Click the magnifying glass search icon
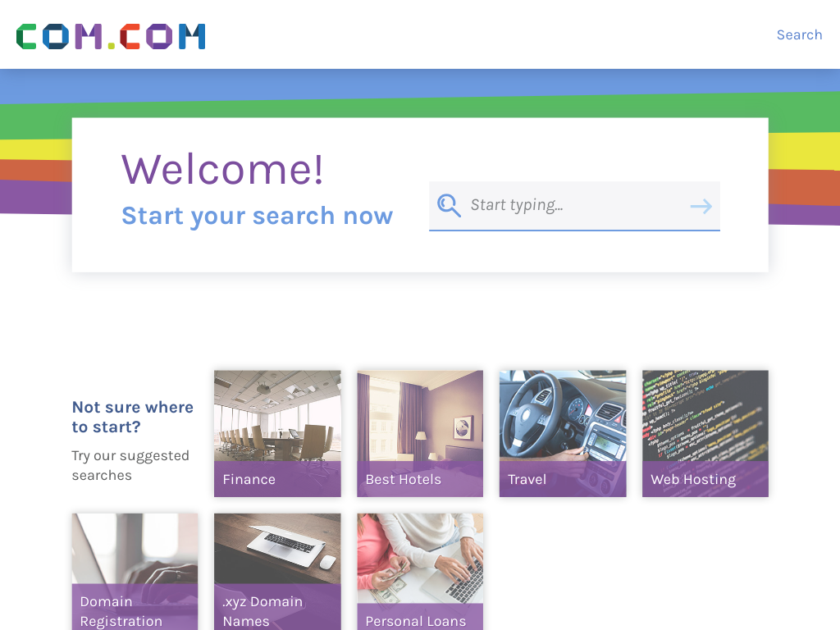The image size is (840, 630). click(x=449, y=205)
